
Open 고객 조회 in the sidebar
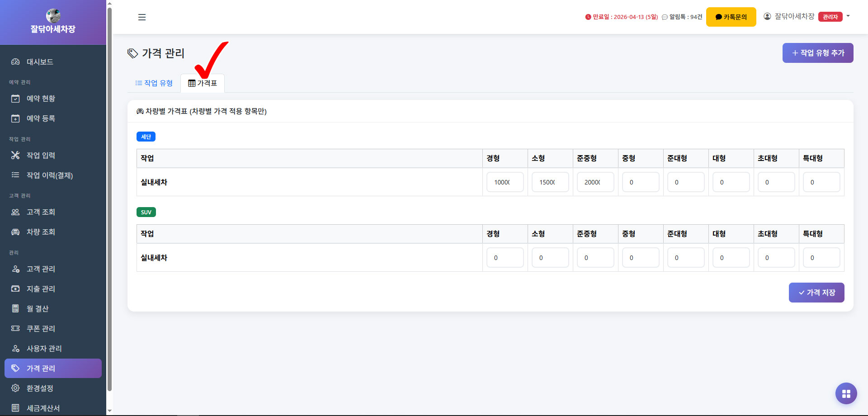[41, 212]
